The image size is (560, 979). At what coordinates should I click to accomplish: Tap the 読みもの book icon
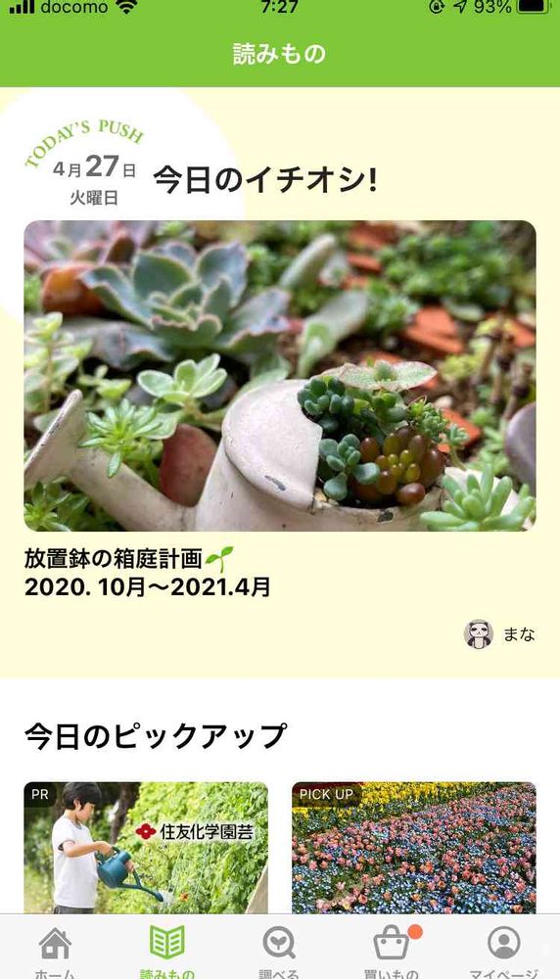point(166,942)
